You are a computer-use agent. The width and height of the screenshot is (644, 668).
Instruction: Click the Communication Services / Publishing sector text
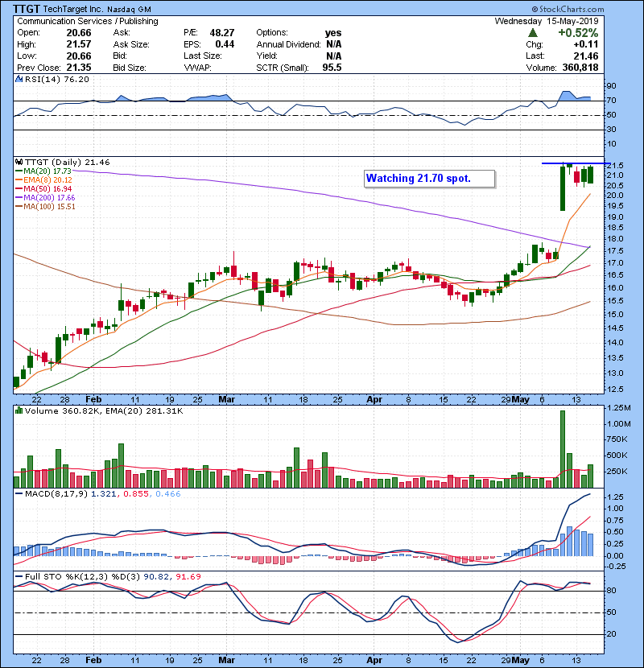tap(87, 21)
